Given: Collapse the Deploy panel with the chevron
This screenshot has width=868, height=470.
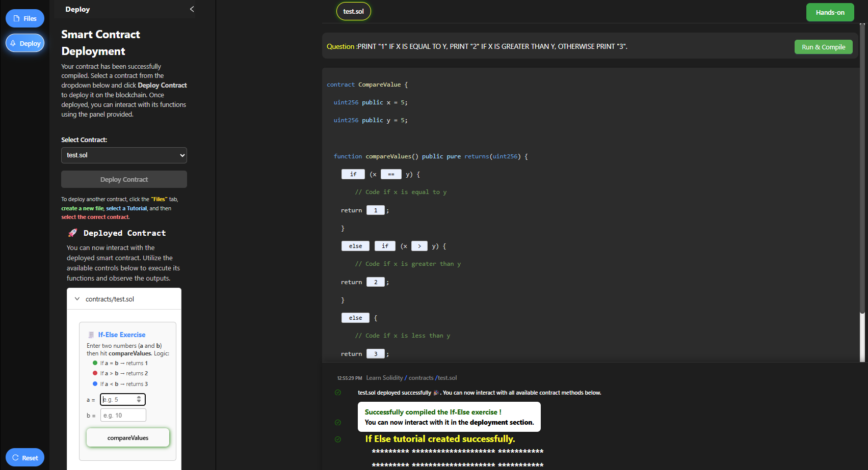Looking at the screenshot, I should point(192,9).
